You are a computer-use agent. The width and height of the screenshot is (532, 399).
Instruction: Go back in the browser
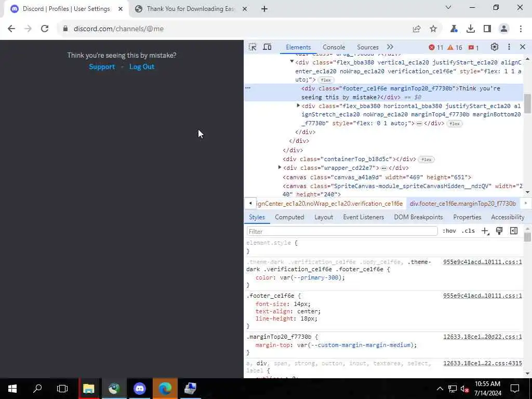pyautogui.click(x=11, y=29)
